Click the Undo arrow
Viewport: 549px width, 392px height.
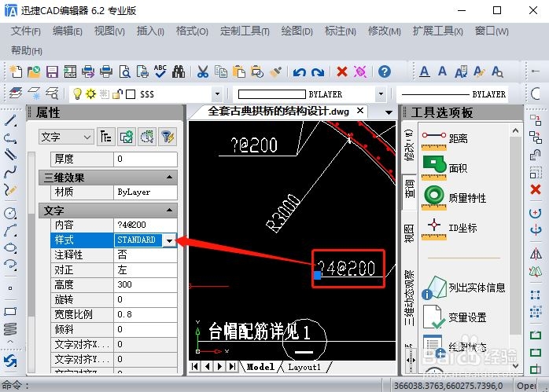[300, 72]
